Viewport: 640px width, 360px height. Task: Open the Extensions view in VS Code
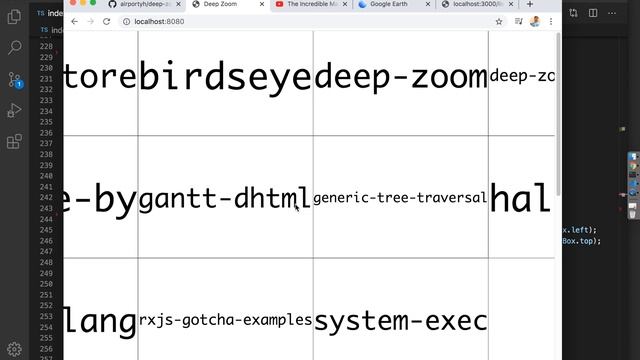[x=14, y=142]
